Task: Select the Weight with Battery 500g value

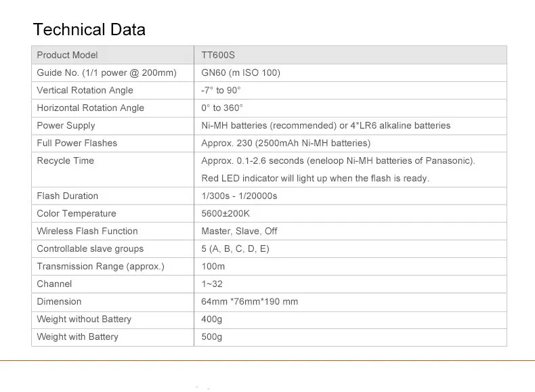Action: [x=211, y=336]
